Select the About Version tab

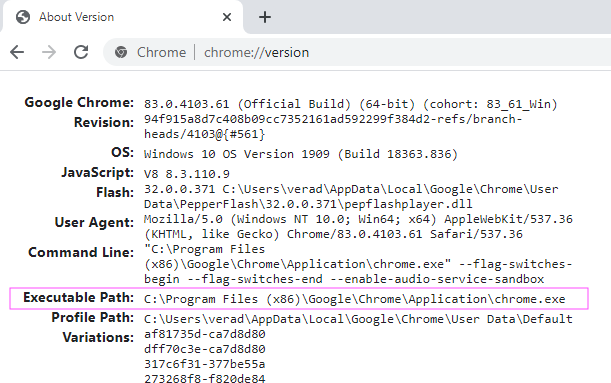(x=123, y=17)
